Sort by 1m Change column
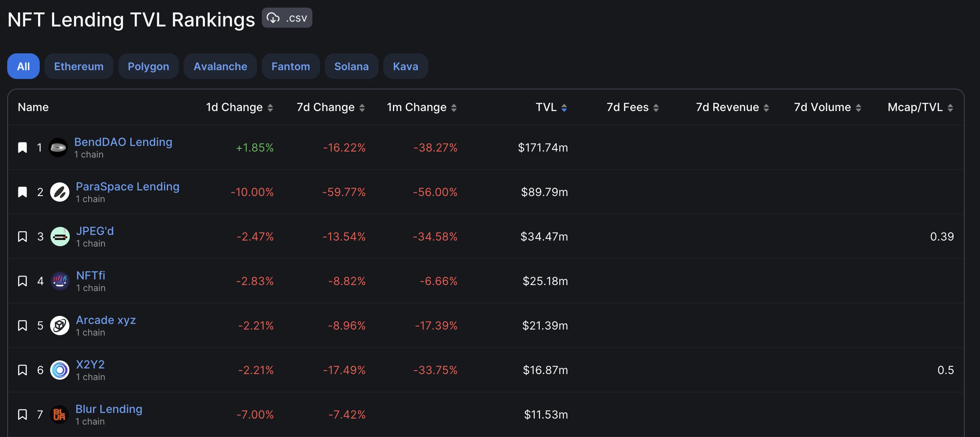The height and width of the screenshot is (437, 980). 422,107
